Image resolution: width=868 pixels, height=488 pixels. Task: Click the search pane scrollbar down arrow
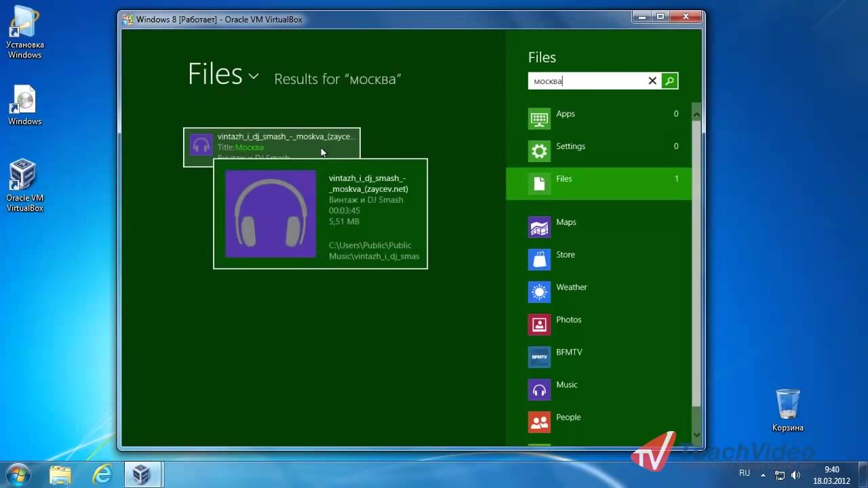[x=696, y=434]
